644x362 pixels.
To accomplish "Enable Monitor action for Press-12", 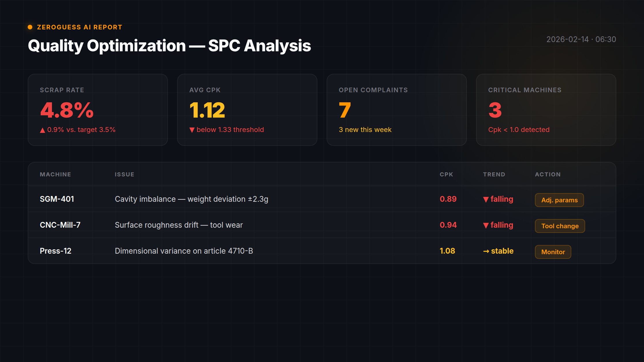I will click(553, 252).
